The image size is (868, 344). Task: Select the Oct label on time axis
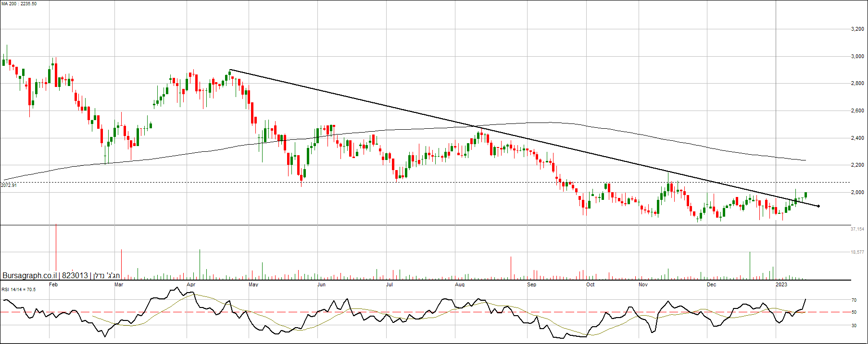(x=590, y=285)
